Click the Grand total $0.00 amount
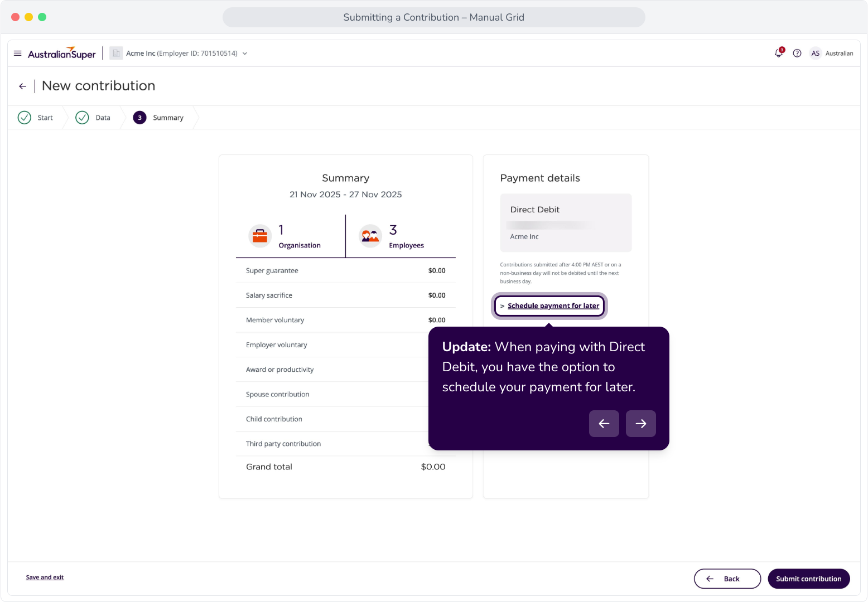This screenshot has height=602, width=868. (433, 467)
